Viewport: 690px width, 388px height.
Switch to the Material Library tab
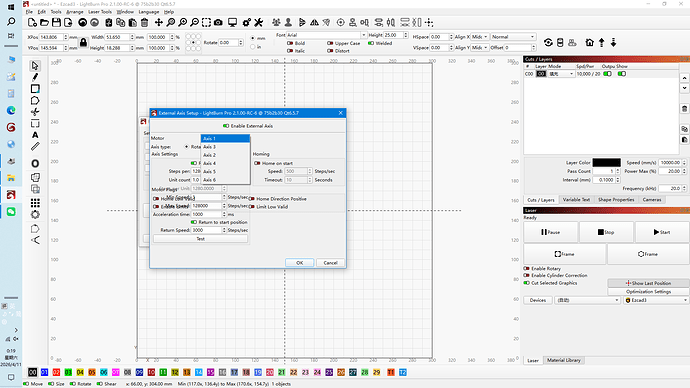[564, 360]
